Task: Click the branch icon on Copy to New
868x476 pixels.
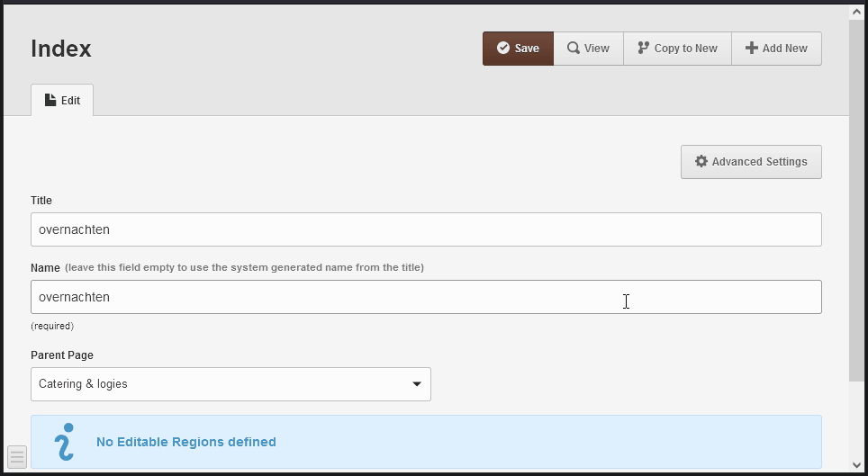Action: pyautogui.click(x=643, y=49)
